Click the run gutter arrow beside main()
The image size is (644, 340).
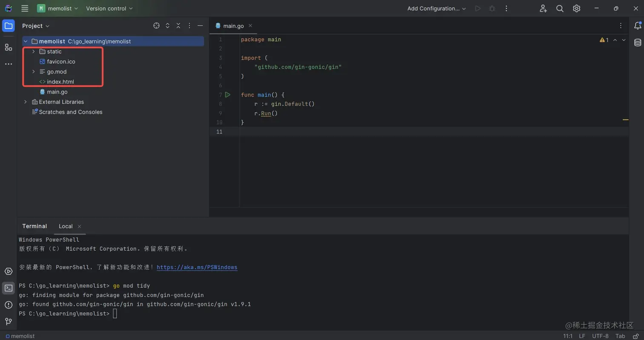tap(227, 95)
